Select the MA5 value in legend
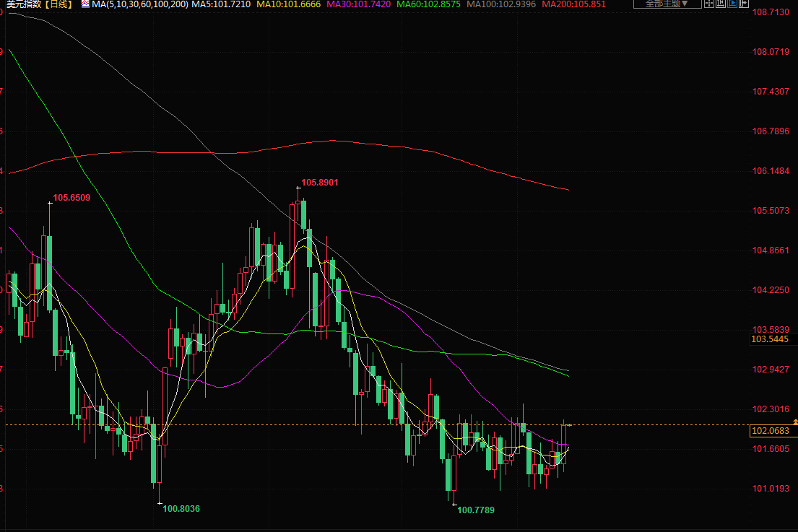The width and height of the screenshot is (798, 532). click(x=221, y=4)
